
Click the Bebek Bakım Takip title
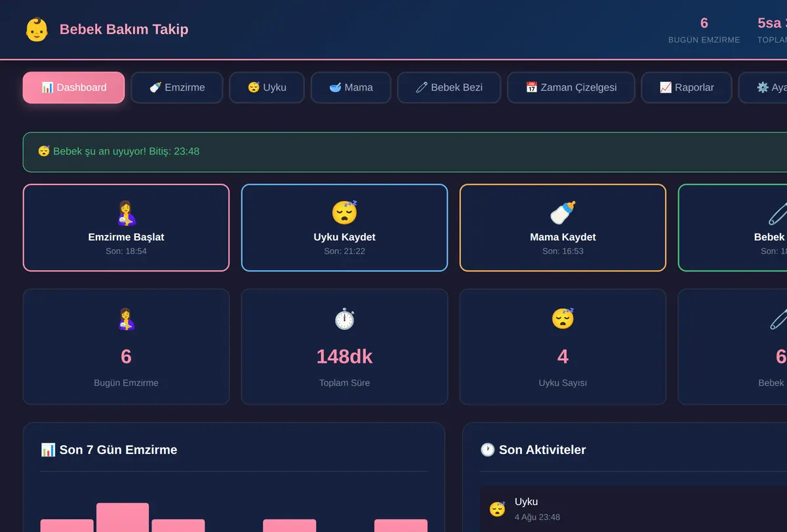(124, 30)
